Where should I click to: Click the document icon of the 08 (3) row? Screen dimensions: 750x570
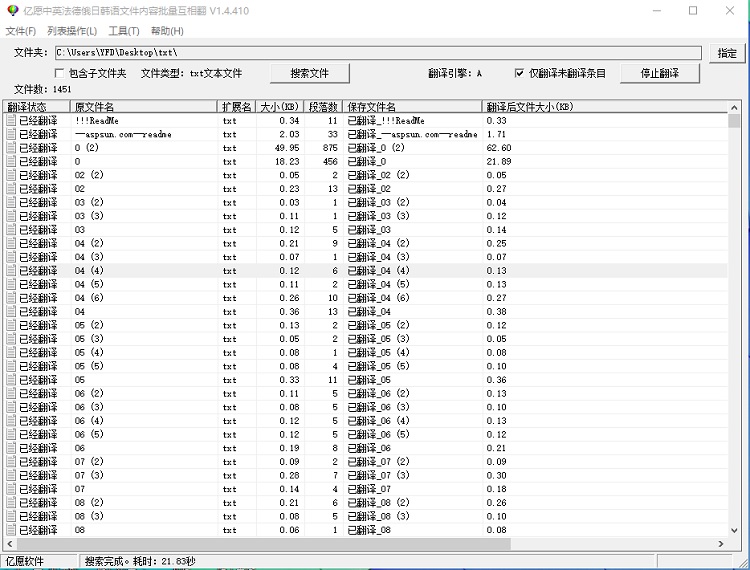point(11,516)
